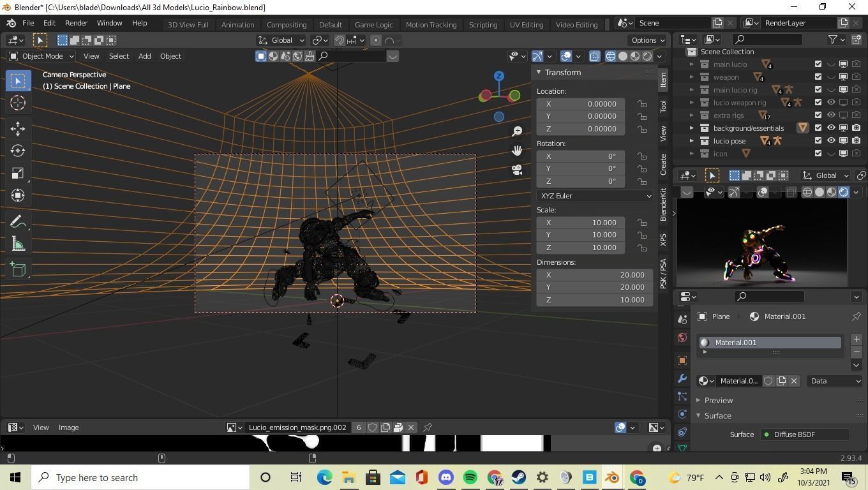The height and width of the screenshot is (490, 868).
Task: Open the World properties tab
Action: coord(682,338)
